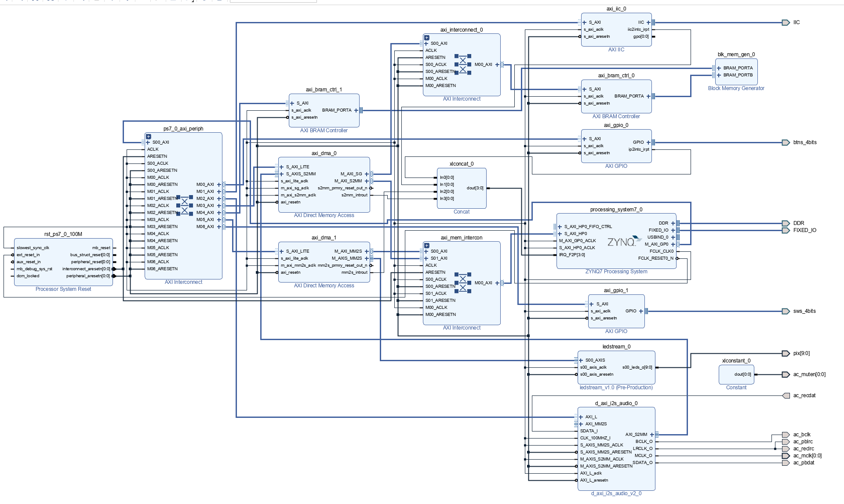Click the 'AXI IIC' block label
The height and width of the screenshot is (504, 844).
point(616,50)
